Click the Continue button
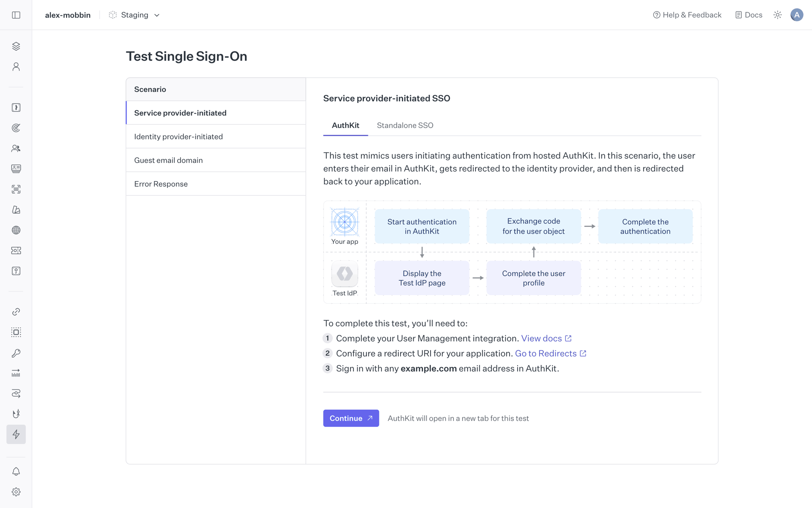Screen dimensions: 812x508 click(x=351, y=418)
